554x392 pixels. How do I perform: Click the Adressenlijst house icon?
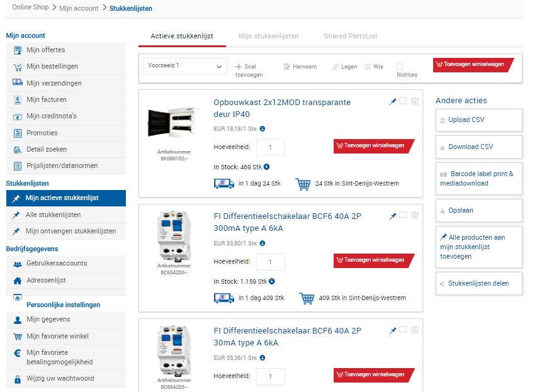point(18,281)
